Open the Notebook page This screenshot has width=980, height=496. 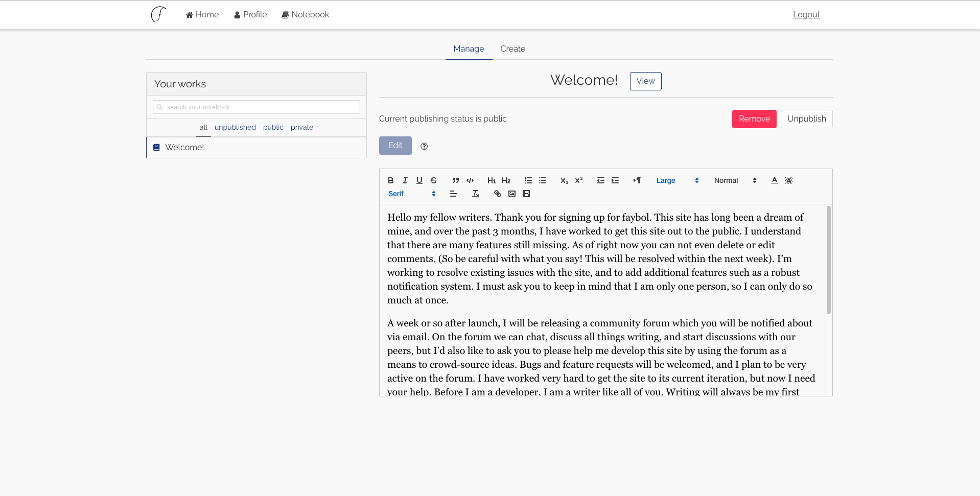(x=306, y=14)
